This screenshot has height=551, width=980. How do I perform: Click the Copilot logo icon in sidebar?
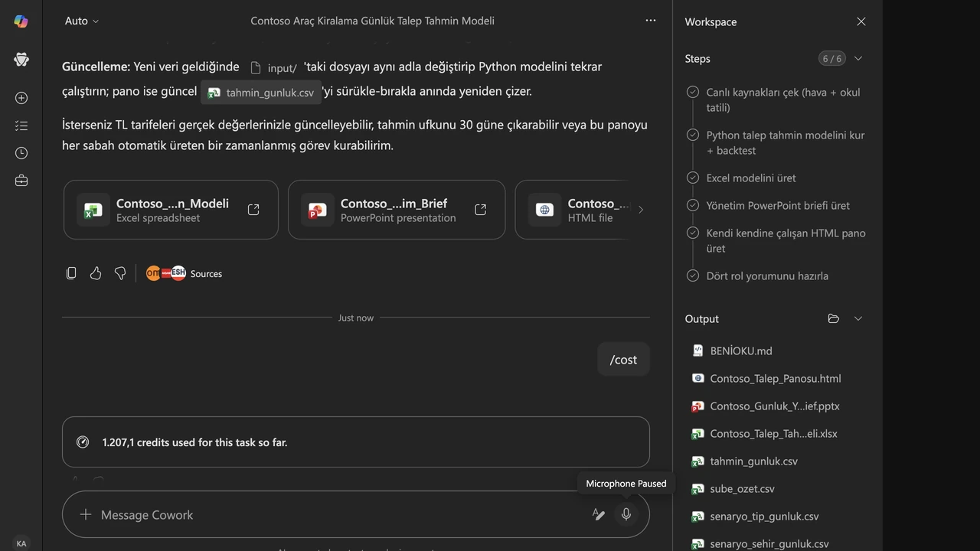pos(21,21)
